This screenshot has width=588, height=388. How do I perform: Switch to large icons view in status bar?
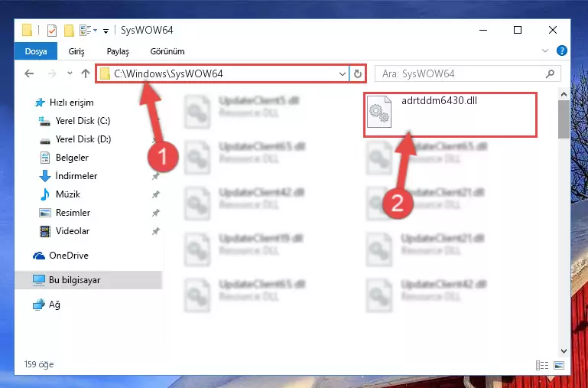click(x=559, y=365)
